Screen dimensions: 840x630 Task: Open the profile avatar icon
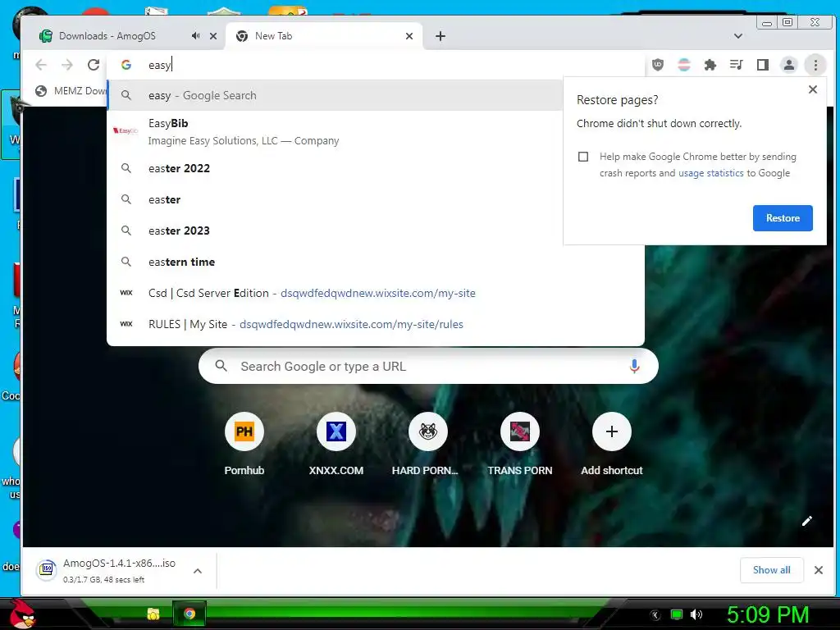[x=789, y=65]
